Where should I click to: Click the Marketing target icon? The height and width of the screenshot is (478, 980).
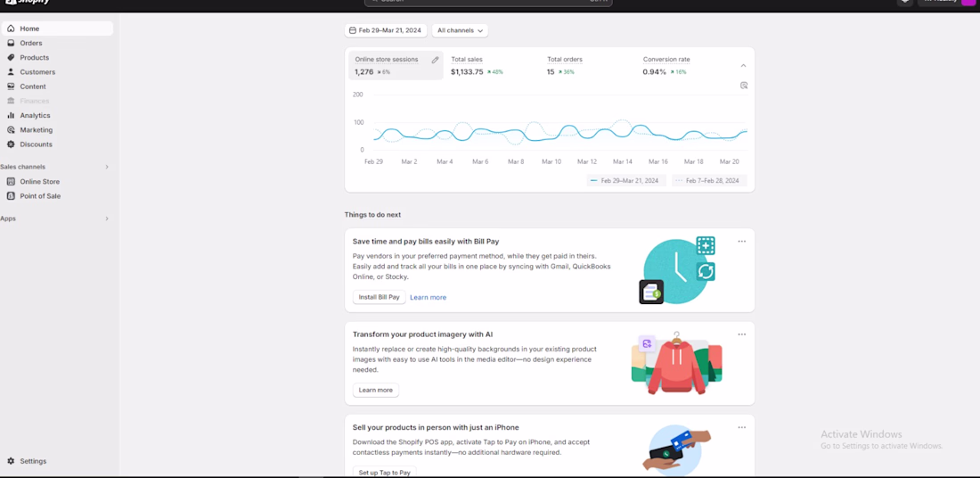pyautogui.click(x=11, y=129)
